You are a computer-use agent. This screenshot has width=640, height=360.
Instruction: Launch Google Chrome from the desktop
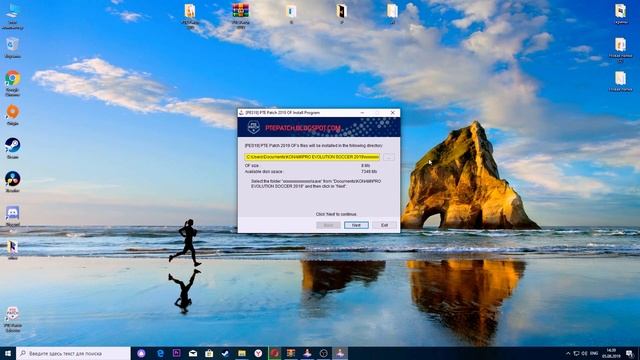pyautogui.click(x=13, y=83)
